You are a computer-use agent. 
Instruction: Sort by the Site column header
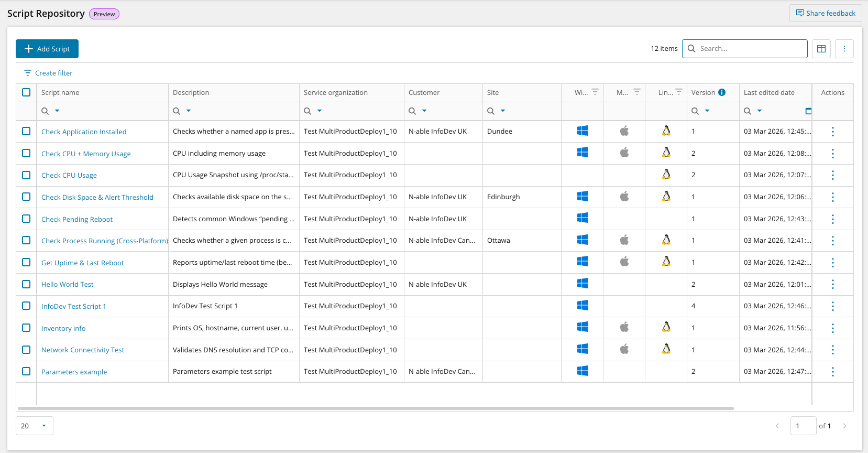tap(493, 92)
